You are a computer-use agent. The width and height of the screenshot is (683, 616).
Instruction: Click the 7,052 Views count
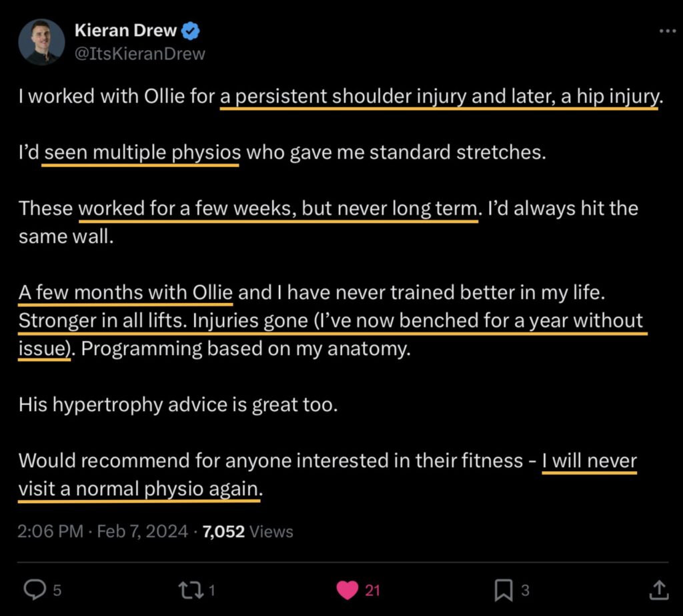(x=247, y=531)
